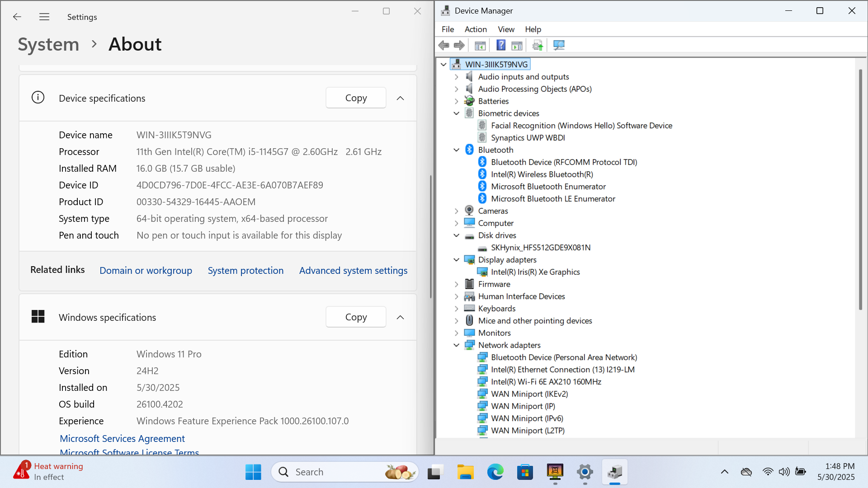Collapse the WIN-3IIIK5T9NVG root node
Image resolution: width=868 pixels, height=488 pixels.
[x=444, y=64]
